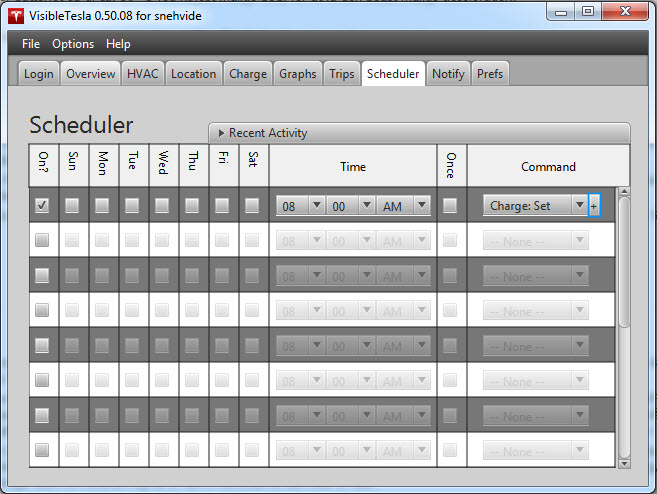Screen dimensions: 657x494
Task: Switch to the Overview tab
Action: (x=91, y=74)
